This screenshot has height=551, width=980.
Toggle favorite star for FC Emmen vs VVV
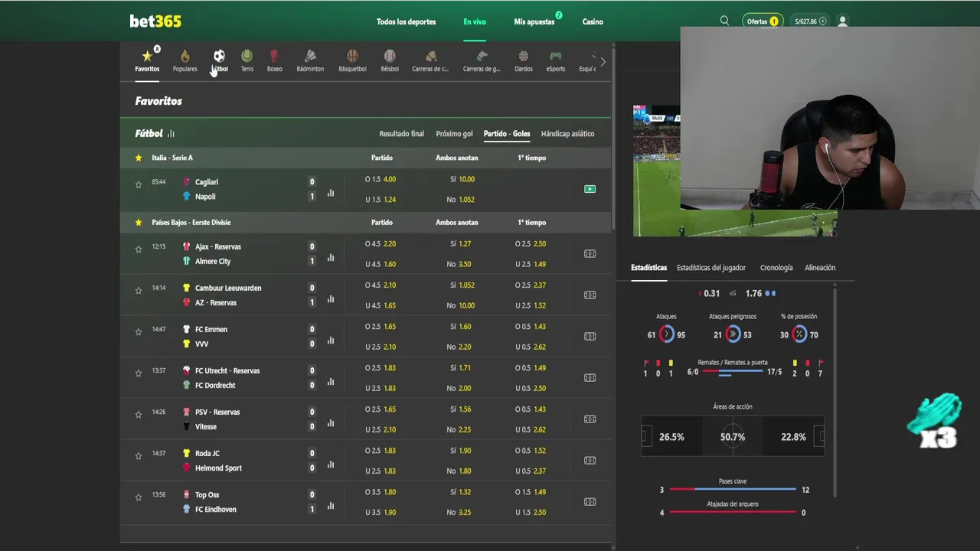pos(139,331)
